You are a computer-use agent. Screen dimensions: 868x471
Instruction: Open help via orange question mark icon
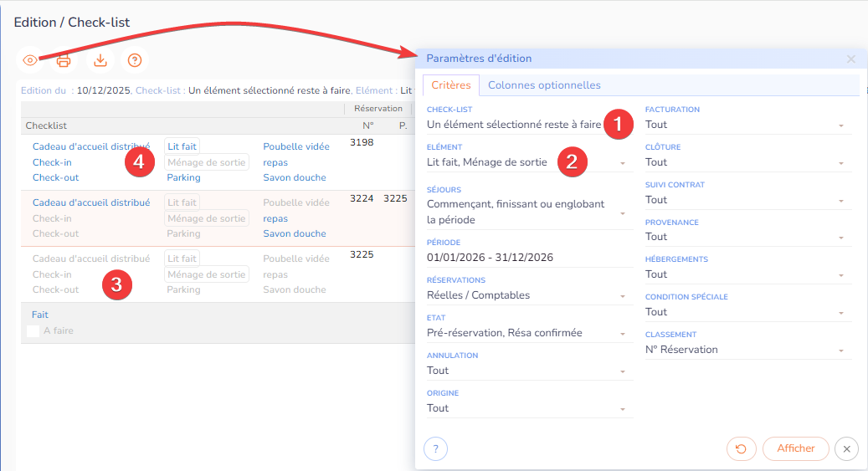point(134,60)
